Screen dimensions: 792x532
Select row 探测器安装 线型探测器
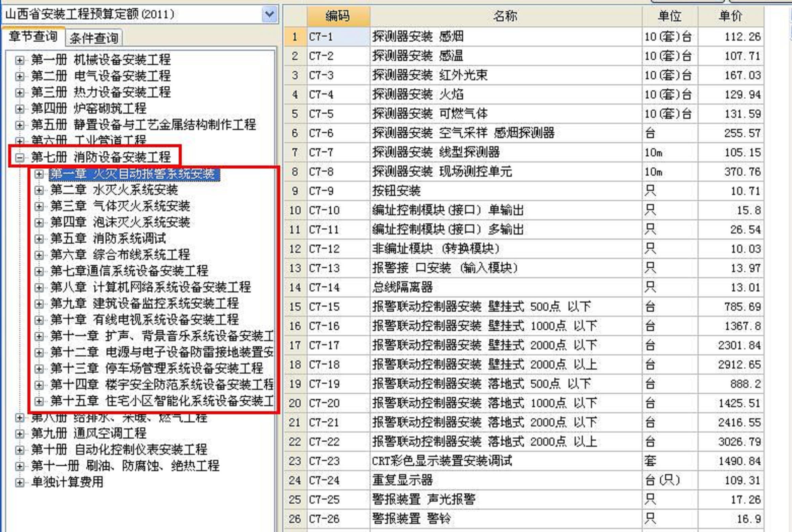[x=524, y=152]
